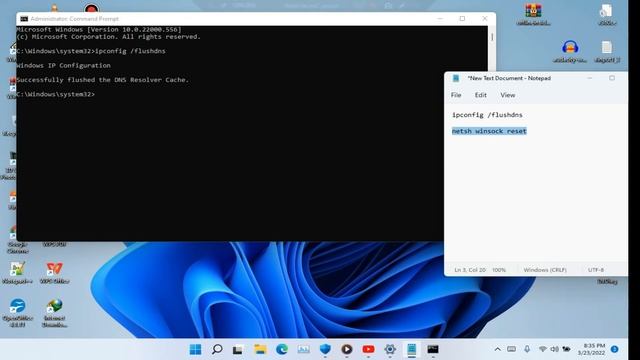
Task: Click the highlighted 'netsh winsock reset' text
Action: click(x=489, y=131)
